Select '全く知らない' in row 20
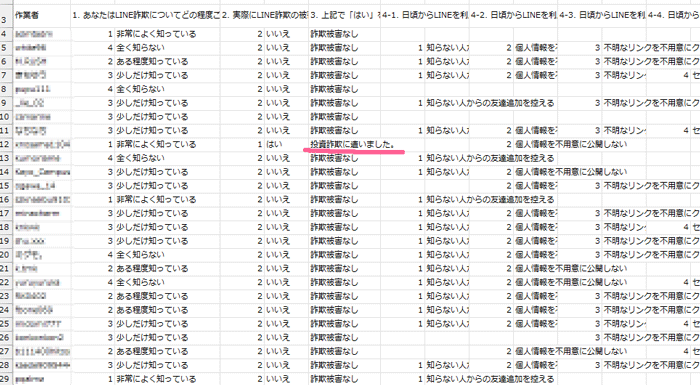This screenshot has height=385, width=700. click(140, 255)
